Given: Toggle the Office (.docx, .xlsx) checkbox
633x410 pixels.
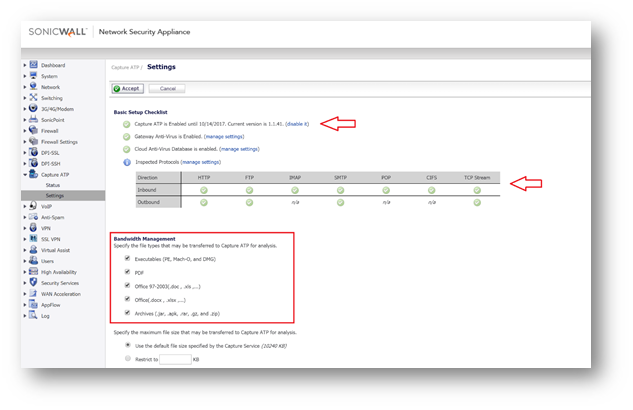Looking at the screenshot, I should click(127, 299).
